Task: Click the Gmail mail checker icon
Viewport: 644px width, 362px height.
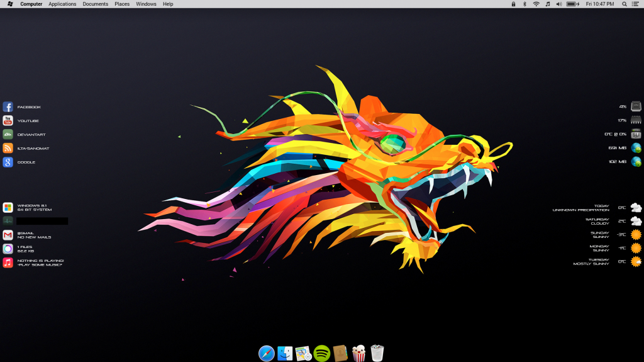Action: click(x=8, y=235)
